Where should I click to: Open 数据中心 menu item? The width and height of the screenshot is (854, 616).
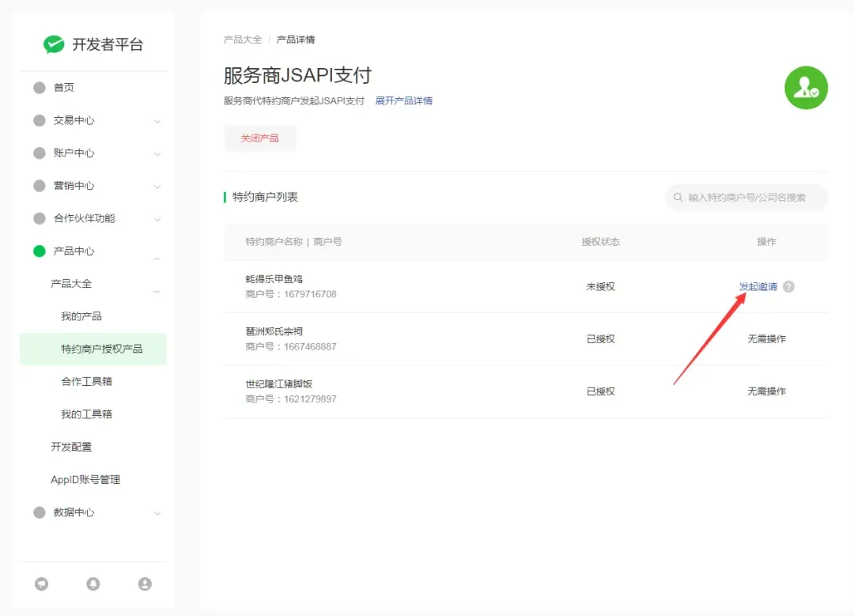(74, 512)
